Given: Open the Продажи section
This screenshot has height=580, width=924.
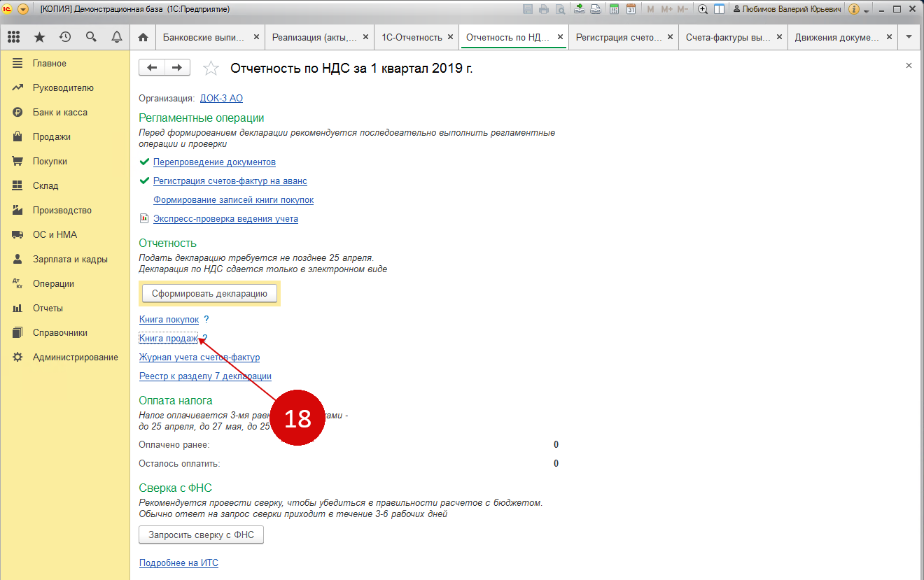Looking at the screenshot, I should click(65, 137).
